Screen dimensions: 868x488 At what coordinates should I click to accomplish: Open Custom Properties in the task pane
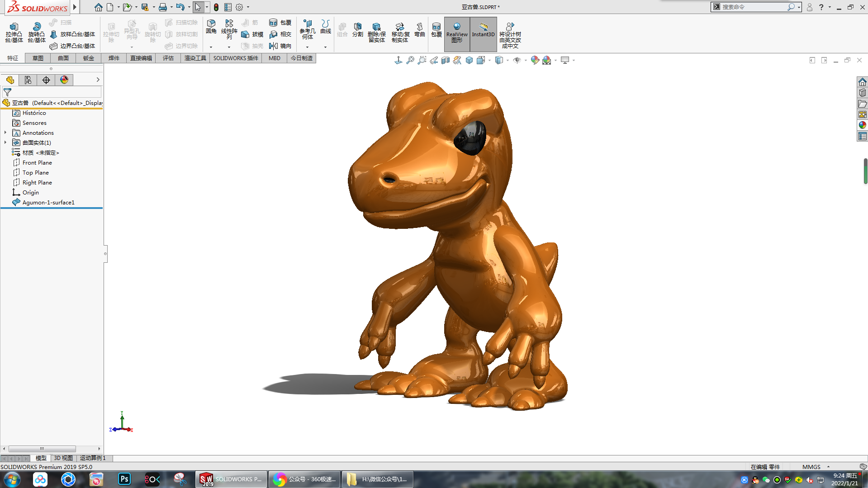[863, 136]
